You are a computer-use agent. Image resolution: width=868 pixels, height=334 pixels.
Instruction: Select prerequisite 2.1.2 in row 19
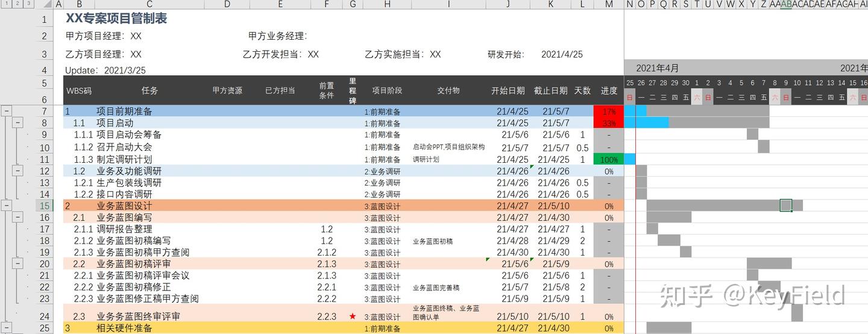327,253
